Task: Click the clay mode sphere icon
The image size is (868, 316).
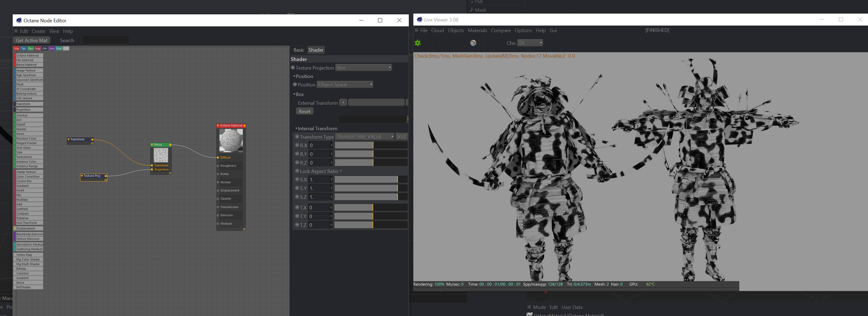Action: tap(473, 43)
